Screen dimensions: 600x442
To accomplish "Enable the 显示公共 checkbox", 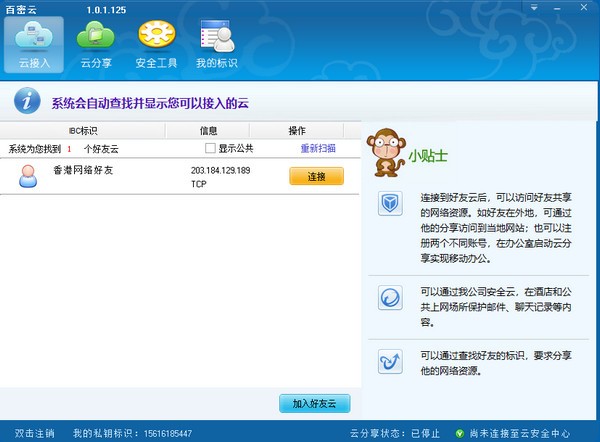I will point(210,148).
